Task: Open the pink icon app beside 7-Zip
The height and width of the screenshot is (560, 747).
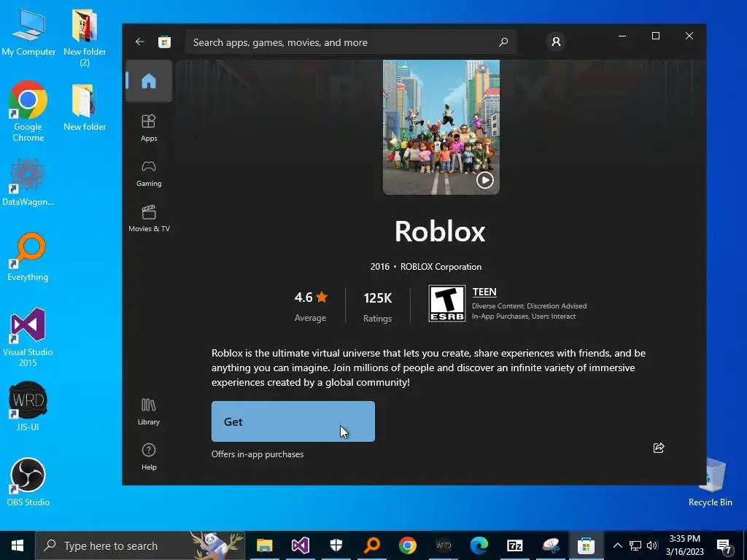Action: [x=551, y=545]
